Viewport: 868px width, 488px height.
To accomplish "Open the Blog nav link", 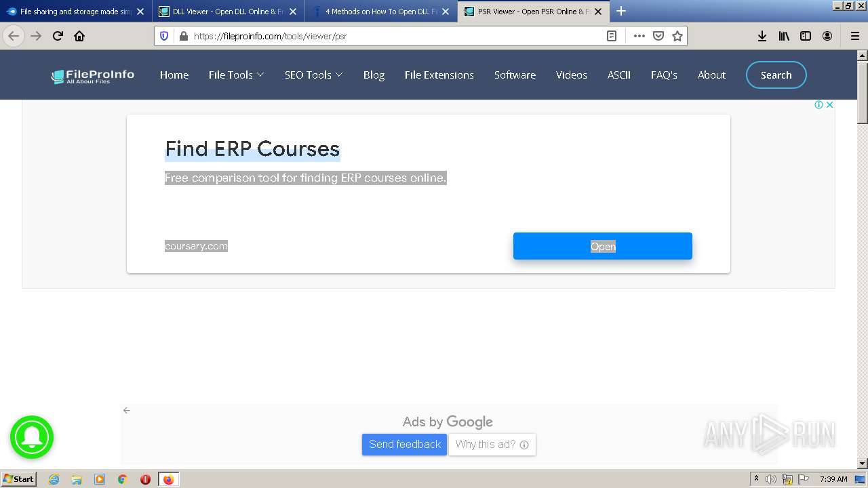I will pyautogui.click(x=374, y=75).
